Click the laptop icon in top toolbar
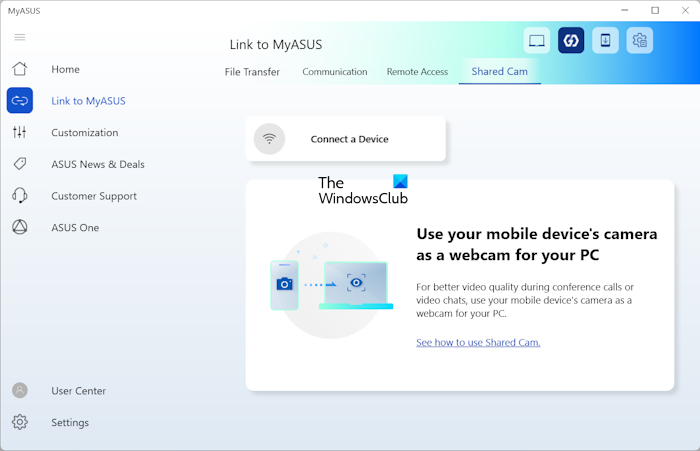This screenshot has width=700, height=451. (x=537, y=41)
